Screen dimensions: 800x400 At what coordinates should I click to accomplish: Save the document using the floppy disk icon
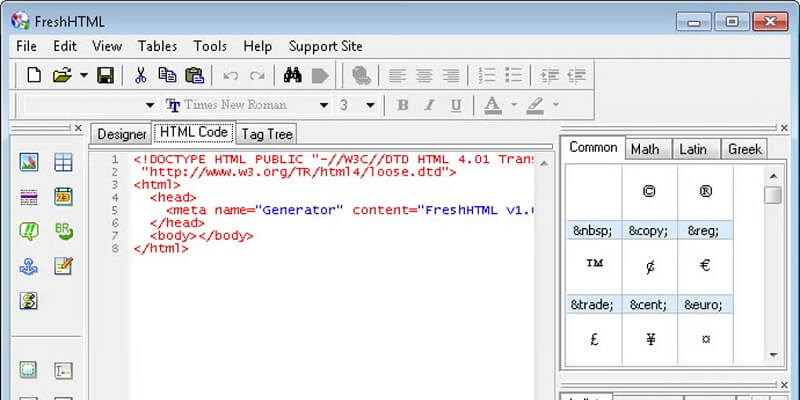tap(105, 76)
